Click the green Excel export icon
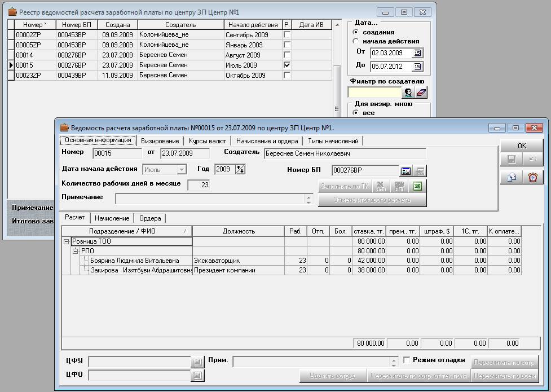The width and height of the screenshot is (551, 392). [417, 186]
